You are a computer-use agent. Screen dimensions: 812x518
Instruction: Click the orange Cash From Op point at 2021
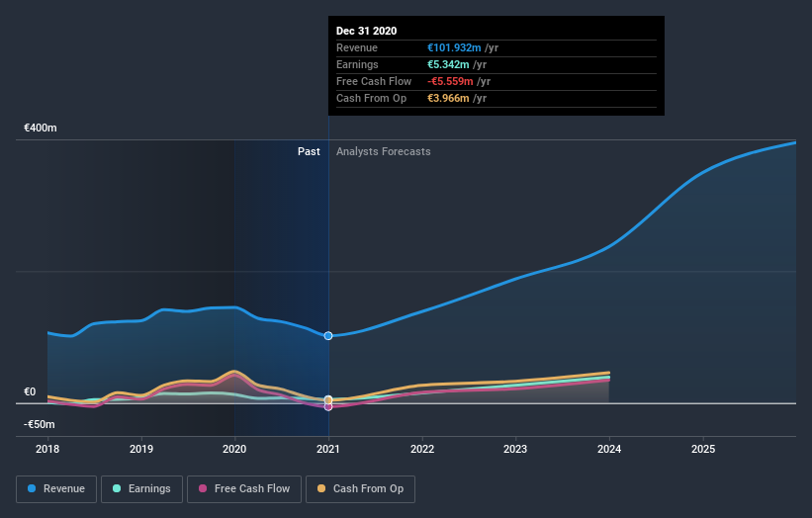point(328,400)
